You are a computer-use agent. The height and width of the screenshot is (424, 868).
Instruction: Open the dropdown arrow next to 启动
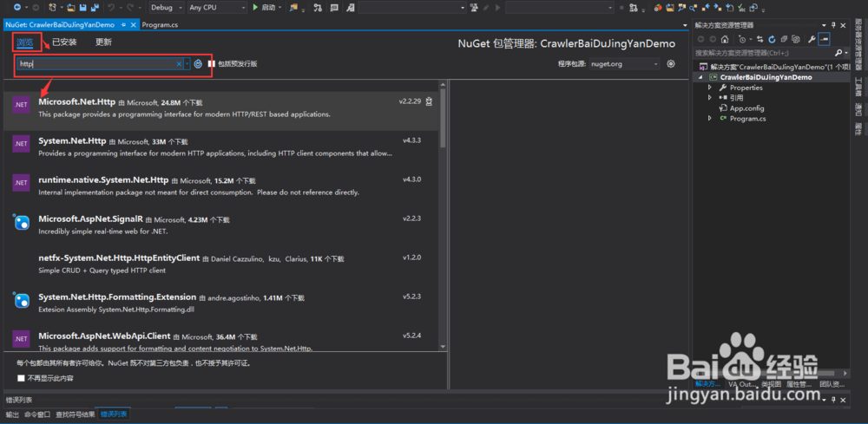(x=280, y=7)
